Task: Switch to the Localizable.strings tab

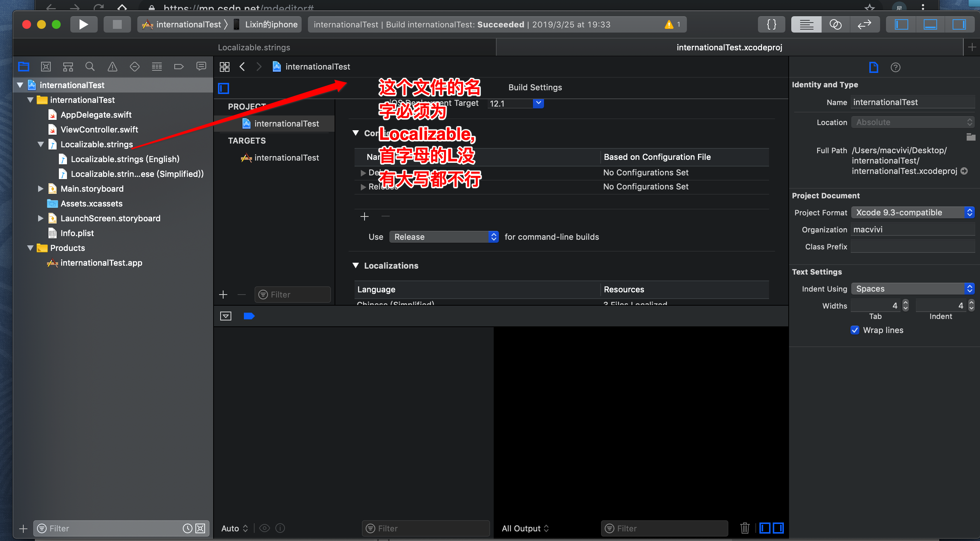Action: [x=254, y=48]
